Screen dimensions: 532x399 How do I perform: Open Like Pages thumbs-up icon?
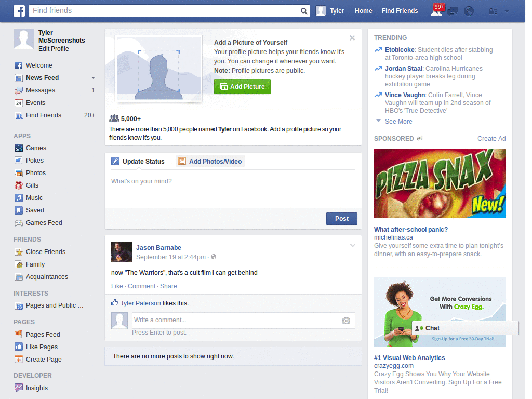[x=19, y=347]
